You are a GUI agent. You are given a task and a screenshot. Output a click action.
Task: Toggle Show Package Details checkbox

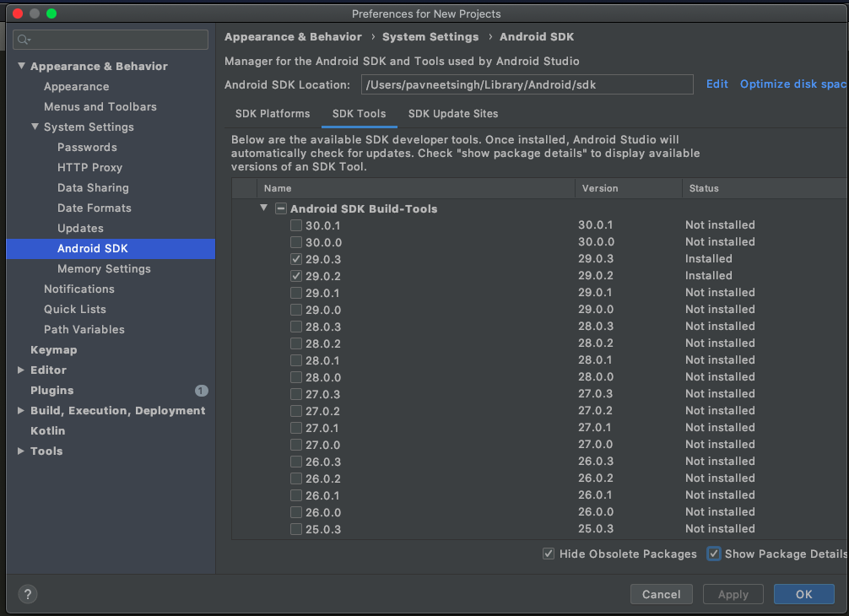pos(714,554)
